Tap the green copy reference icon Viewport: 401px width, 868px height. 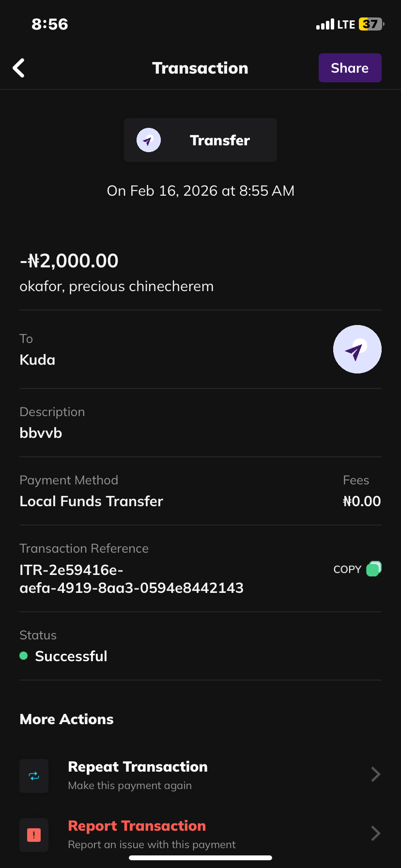tap(373, 569)
